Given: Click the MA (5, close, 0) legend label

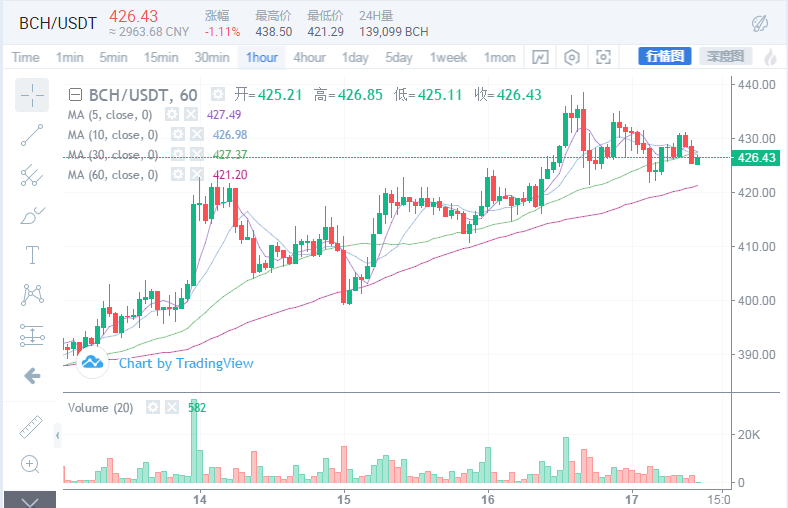Looking at the screenshot, I should [110, 115].
